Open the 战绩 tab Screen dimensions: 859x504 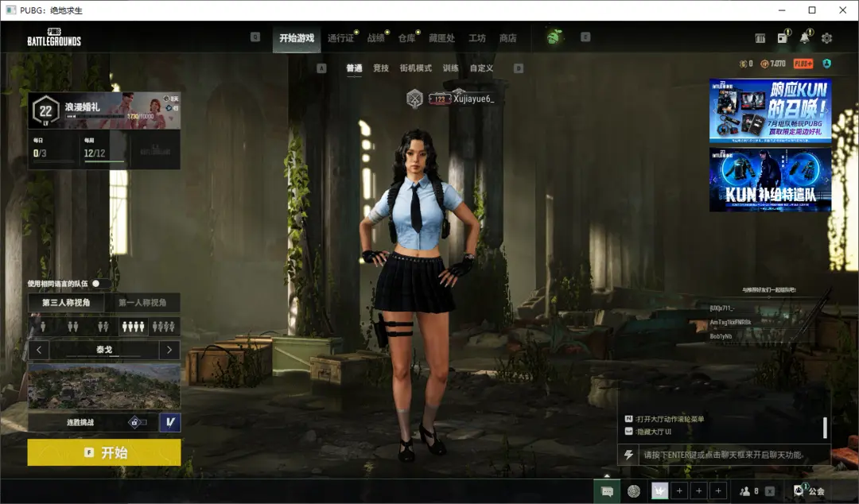pos(375,38)
